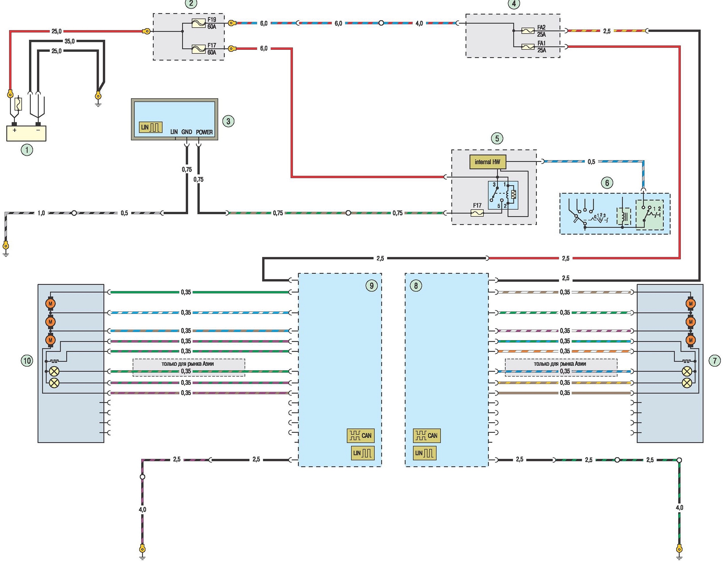Click the circled number 5 marker
The width and height of the screenshot is (728, 567).
point(497,138)
